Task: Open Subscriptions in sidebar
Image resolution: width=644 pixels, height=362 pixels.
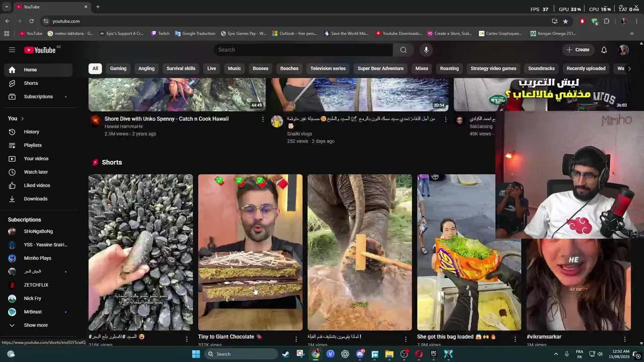Action: pyautogui.click(x=38, y=97)
